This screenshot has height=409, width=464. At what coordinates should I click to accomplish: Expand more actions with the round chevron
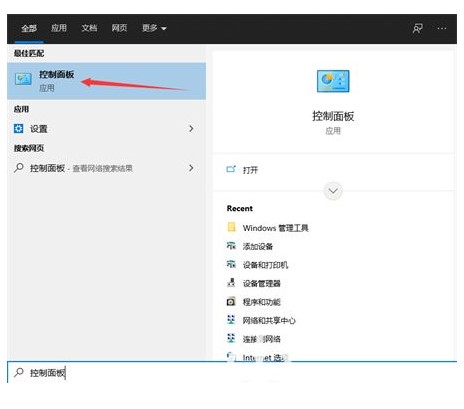[x=333, y=191]
